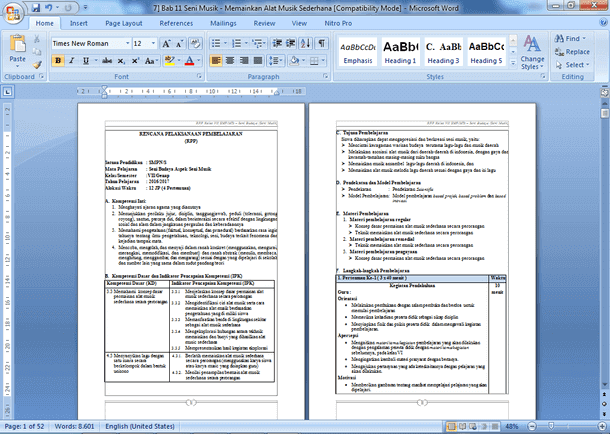Open Microsoft Office Word Help
The width and height of the screenshot is (610, 434).
click(x=603, y=23)
